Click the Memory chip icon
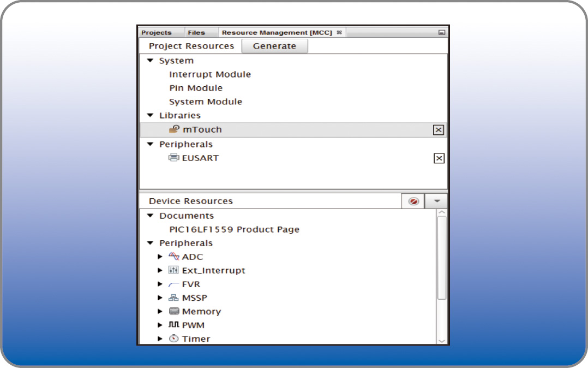 pyautogui.click(x=174, y=311)
